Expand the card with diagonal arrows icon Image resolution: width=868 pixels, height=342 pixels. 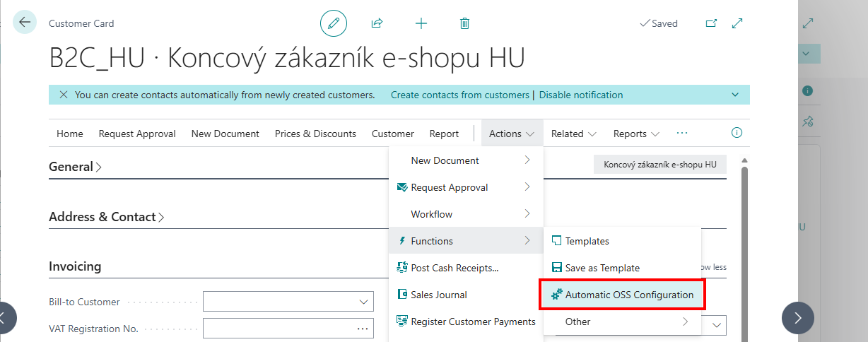(x=737, y=23)
